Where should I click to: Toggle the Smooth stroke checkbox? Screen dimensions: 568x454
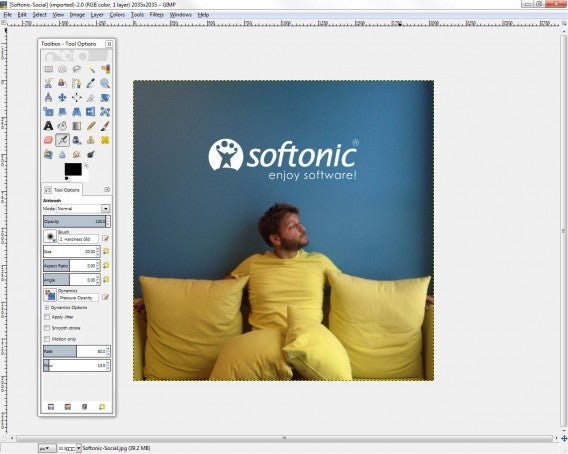pyautogui.click(x=47, y=328)
